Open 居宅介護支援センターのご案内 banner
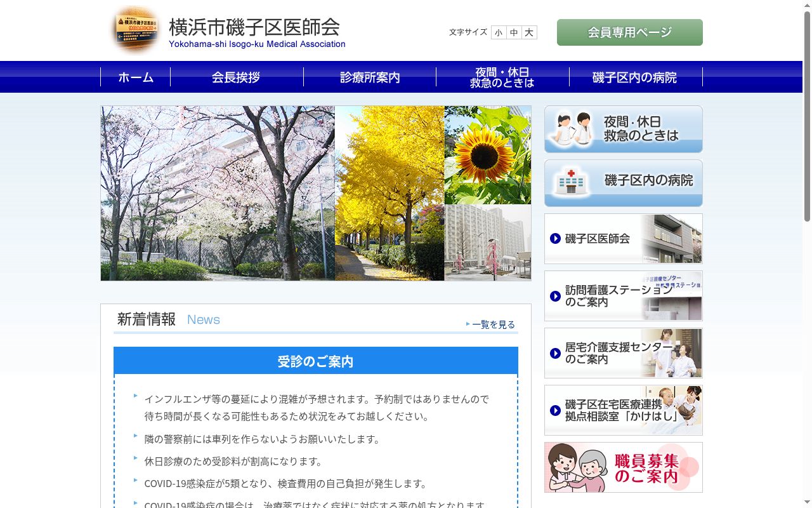 (x=624, y=353)
